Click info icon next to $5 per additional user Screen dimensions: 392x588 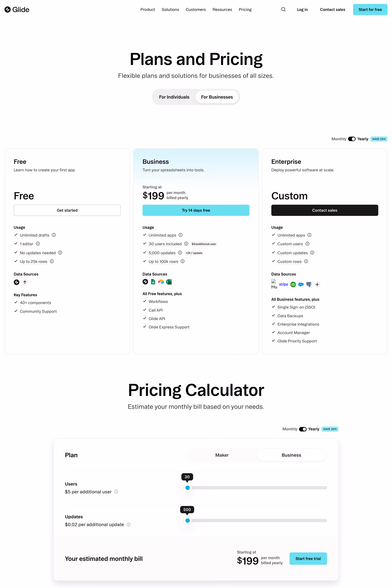click(116, 492)
